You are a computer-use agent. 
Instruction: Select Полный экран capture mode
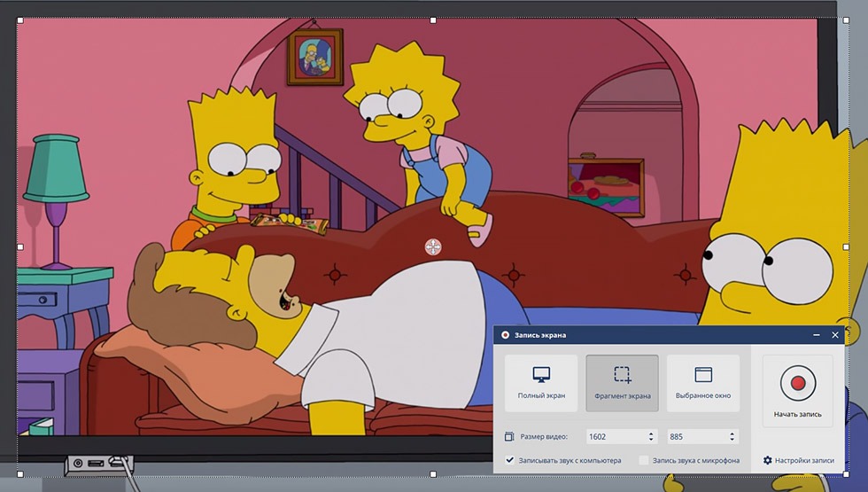541,383
